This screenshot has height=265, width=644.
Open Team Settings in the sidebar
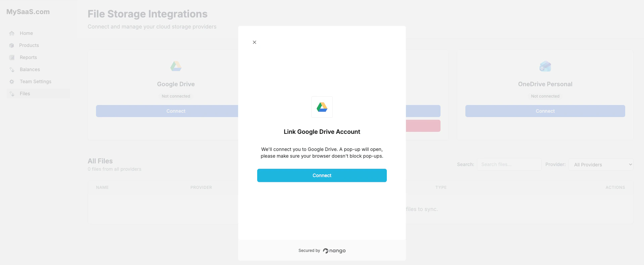tap(38, 82)
